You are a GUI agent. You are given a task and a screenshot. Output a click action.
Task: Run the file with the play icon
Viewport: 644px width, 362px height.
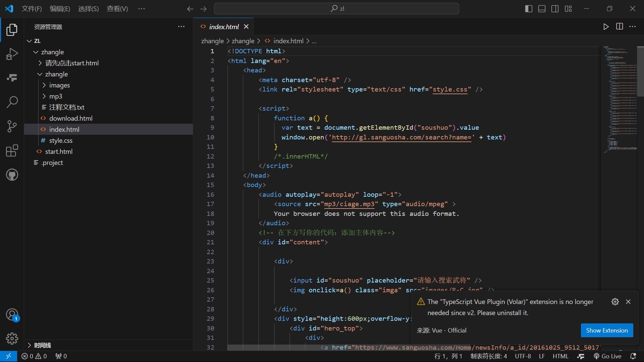pyautogui.click(x=606, y=27)
